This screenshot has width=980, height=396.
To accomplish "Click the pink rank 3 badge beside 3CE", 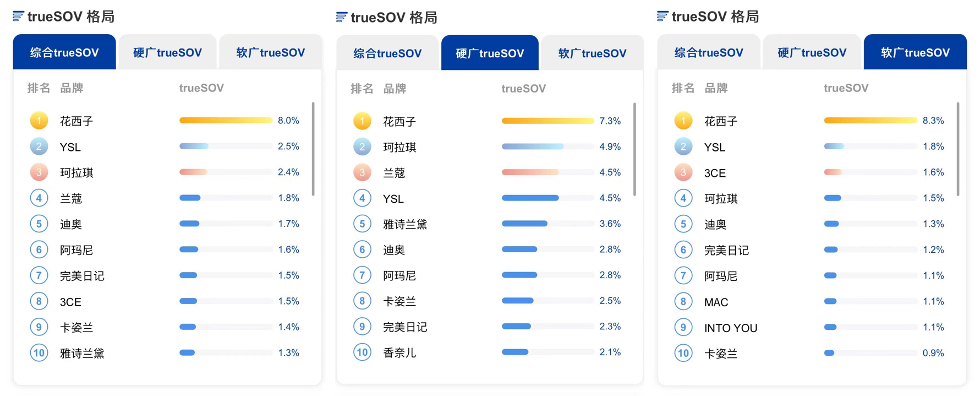I will point(683,173).
